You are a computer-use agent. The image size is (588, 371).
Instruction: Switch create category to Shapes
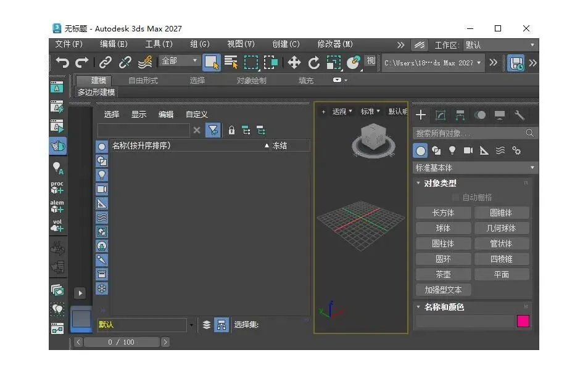click(436, 150)
